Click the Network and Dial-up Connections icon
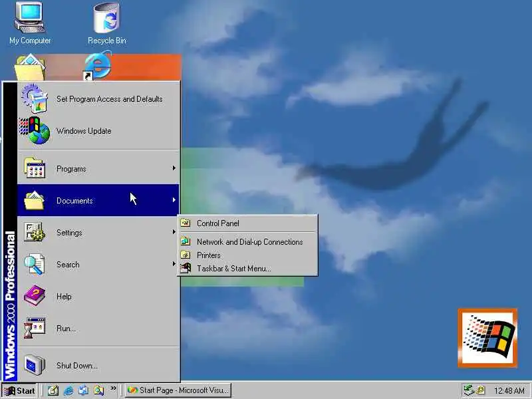The image size is (532, 399). pyautogui.click(x=186, y=241)
